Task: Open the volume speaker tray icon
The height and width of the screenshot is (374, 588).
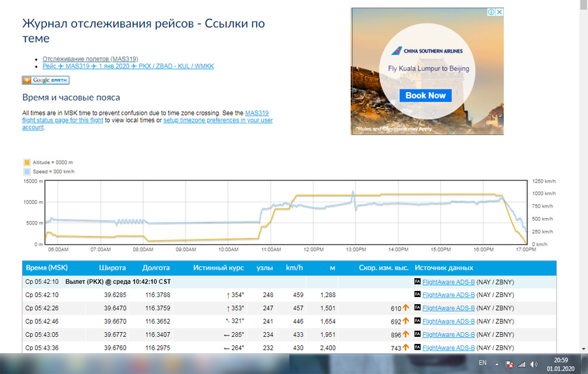Action: 534,364
